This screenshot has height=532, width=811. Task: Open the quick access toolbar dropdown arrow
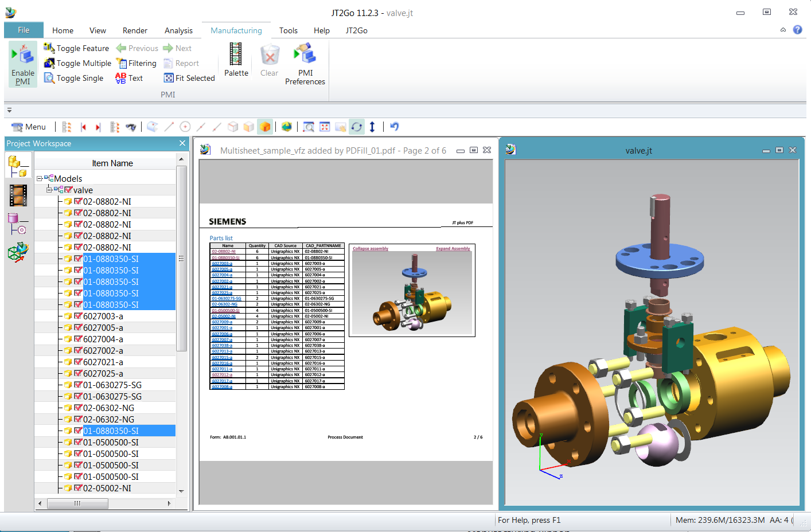9,110
